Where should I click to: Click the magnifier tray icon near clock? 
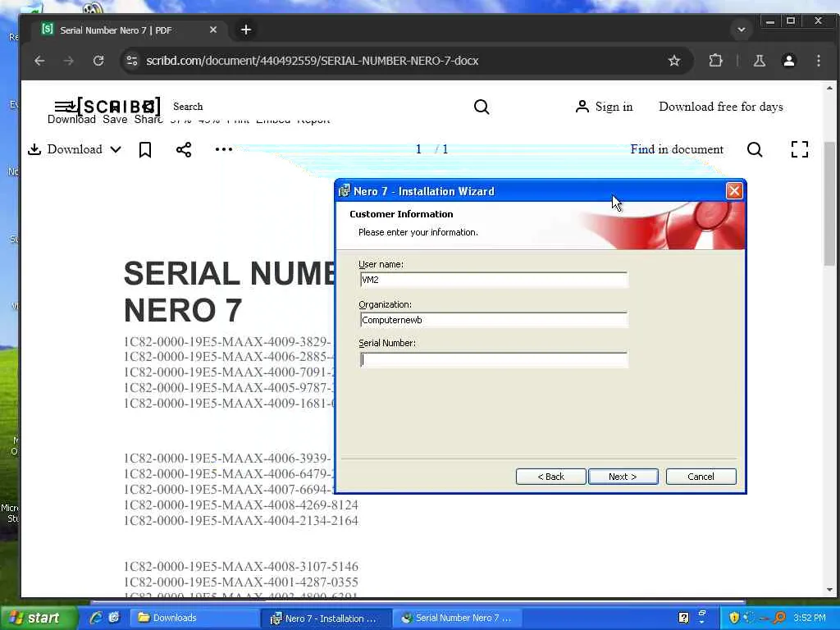click(x=779, y=618)
